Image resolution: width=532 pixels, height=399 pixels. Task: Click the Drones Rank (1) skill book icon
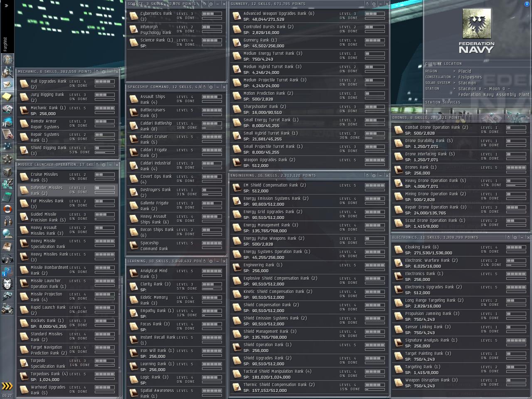[398, 170]
